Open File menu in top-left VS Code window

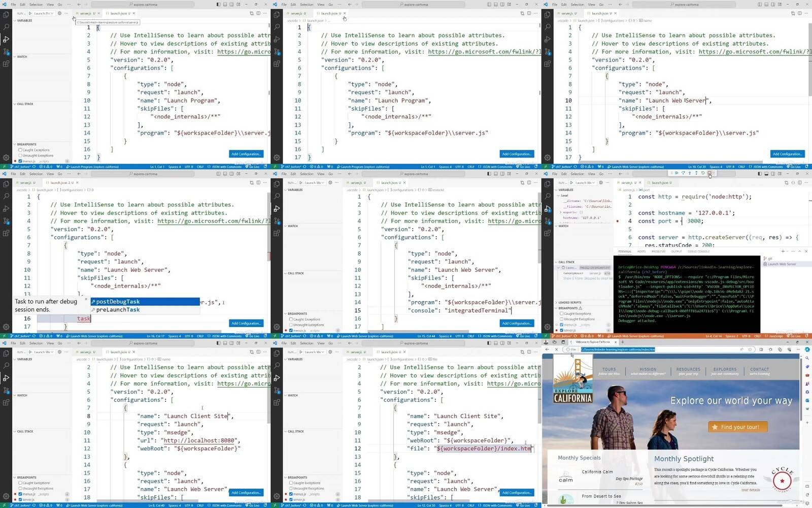[13, 5]
